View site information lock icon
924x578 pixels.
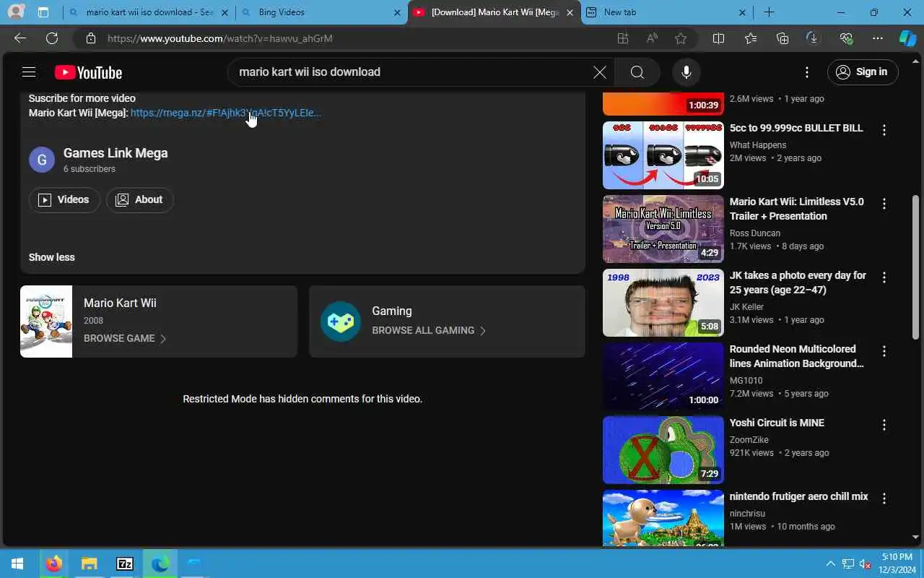point(90,38)
